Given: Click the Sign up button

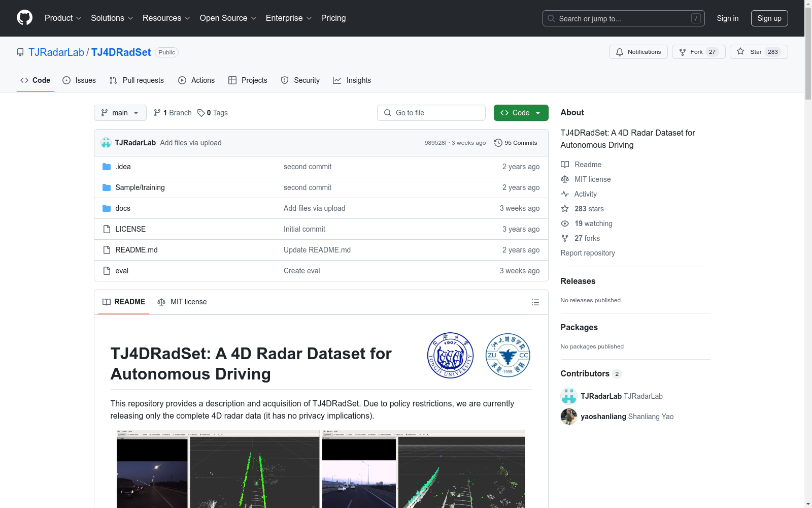Looking at the screenshot, I should (769, 18).
